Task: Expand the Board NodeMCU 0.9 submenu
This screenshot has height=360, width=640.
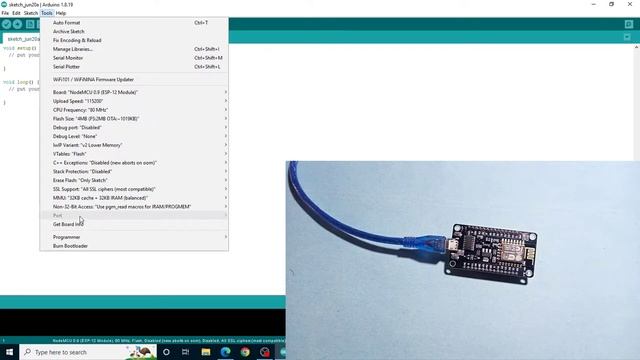Action: (134, 92)
